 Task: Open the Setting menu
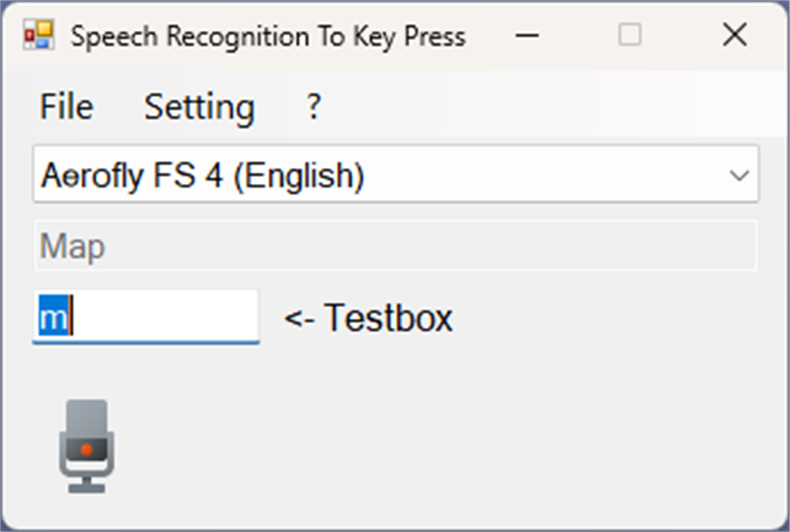point(199,107)
